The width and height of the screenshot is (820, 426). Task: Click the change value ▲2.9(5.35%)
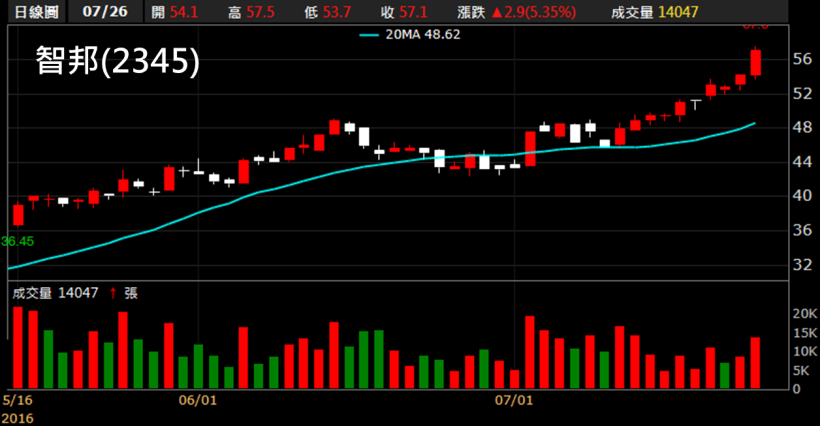pyautogui.click(x=534, y=12)
